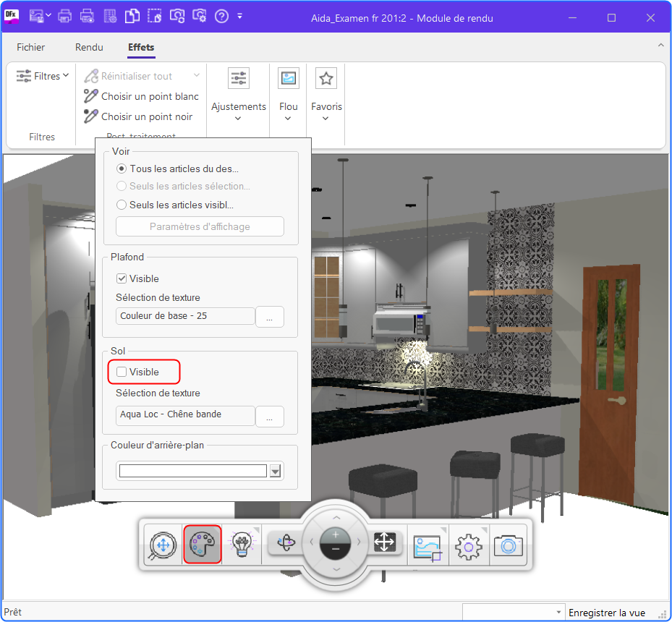This screenshot has height=622, width=672.
Task: Collapse the ribbon with the top-right chevron
Action: point(661,45)
